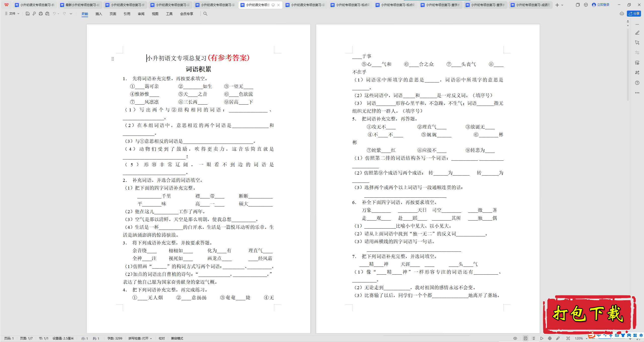Click the help question mark sidebar icon
644x342 pixels.
point(637,83)
